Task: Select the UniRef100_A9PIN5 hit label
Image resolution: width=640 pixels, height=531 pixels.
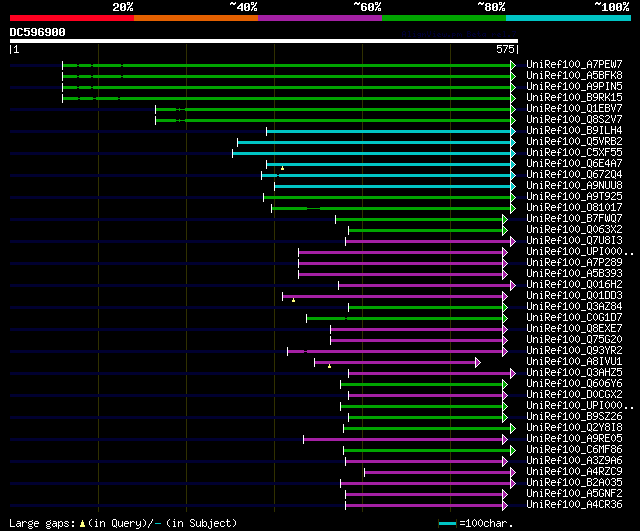Action: coord(574,87)
